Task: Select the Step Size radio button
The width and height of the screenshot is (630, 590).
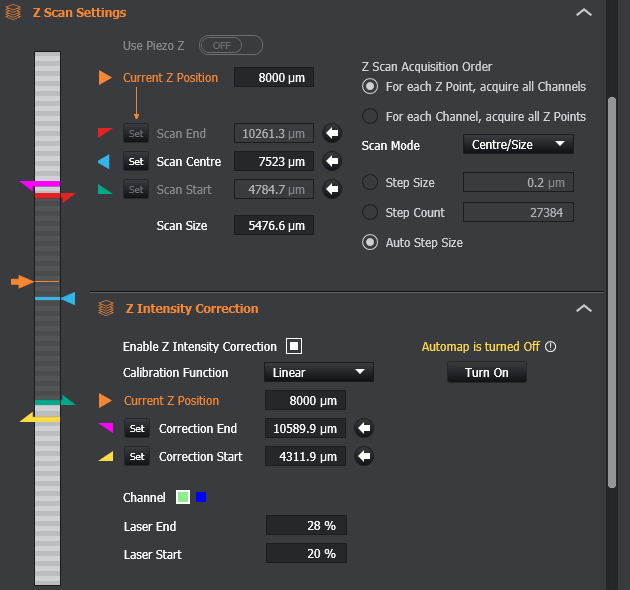Action: (370, 182)
